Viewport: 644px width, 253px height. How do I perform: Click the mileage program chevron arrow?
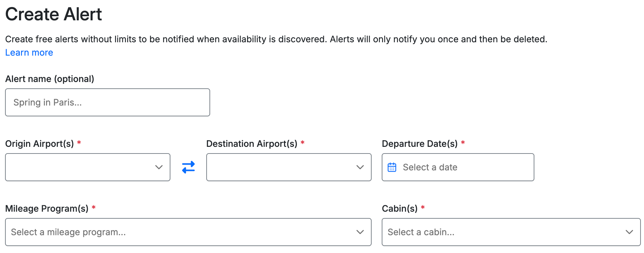click(x=360, y=232)
